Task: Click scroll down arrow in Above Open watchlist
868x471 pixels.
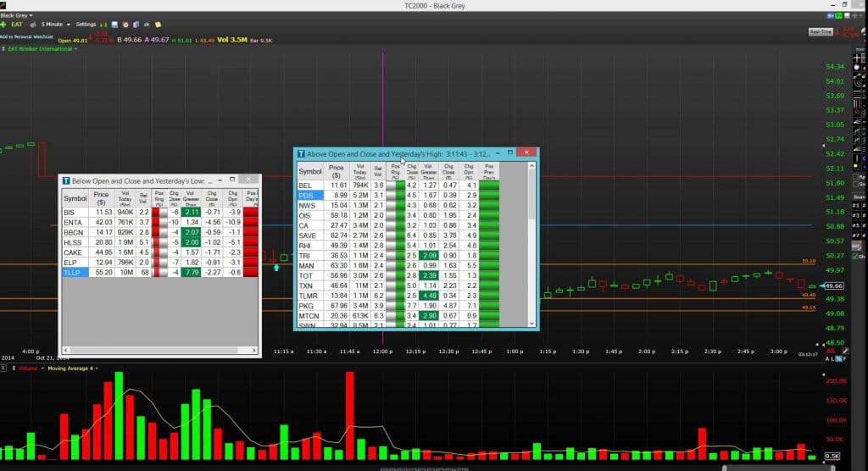Action: pyautogui.click(x=532, y=324)
